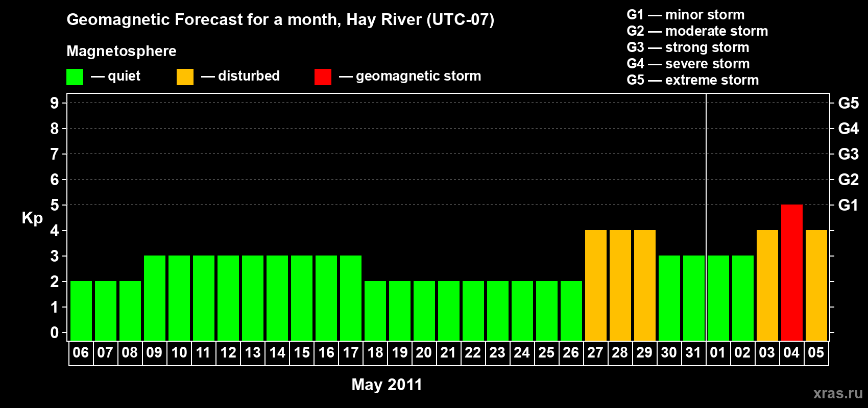
Task: Click the G5 label on right axis
Action: 849,103
